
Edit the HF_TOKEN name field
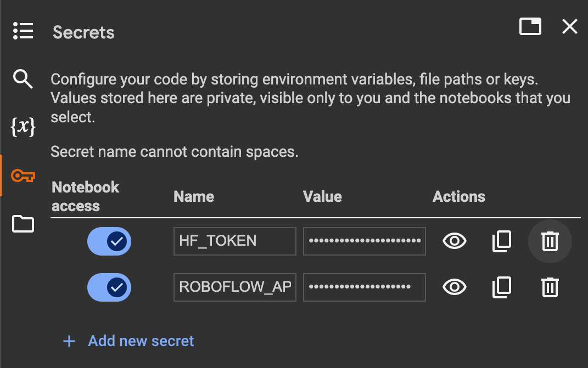pos(234,241)
